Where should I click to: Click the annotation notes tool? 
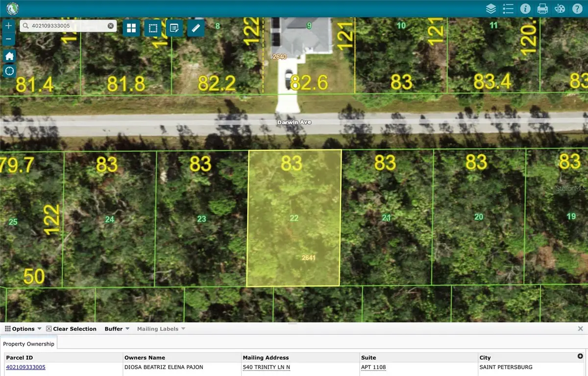(173, 28)
